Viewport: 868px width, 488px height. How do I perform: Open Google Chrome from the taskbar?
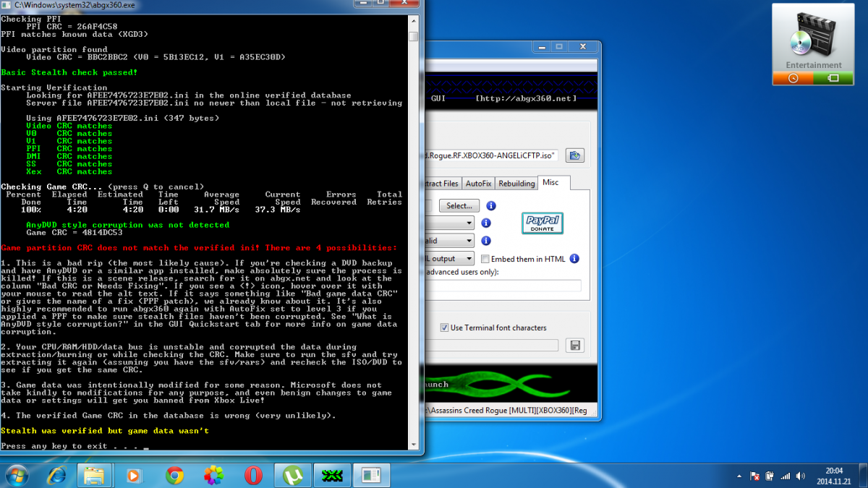click(x=174, y=475)
